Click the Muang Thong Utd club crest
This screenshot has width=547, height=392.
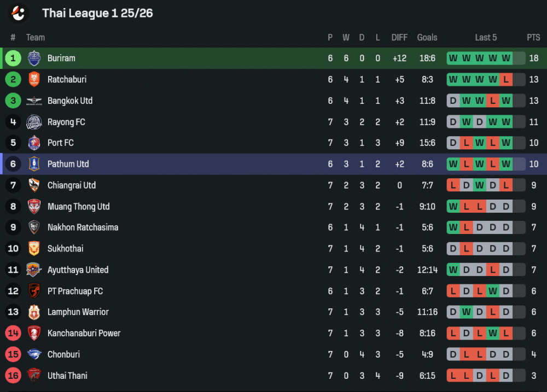pos(34,207)
